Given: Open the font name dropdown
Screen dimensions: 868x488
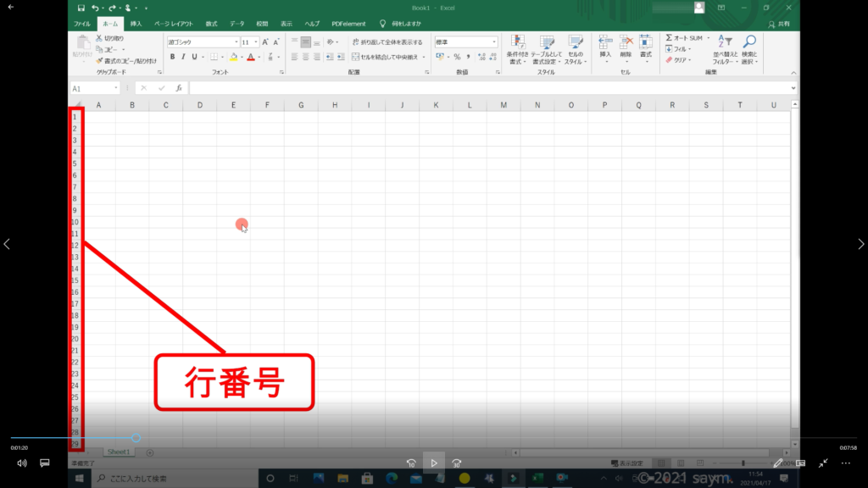Looking at the screenshot, I should click(x=235, y=42).
